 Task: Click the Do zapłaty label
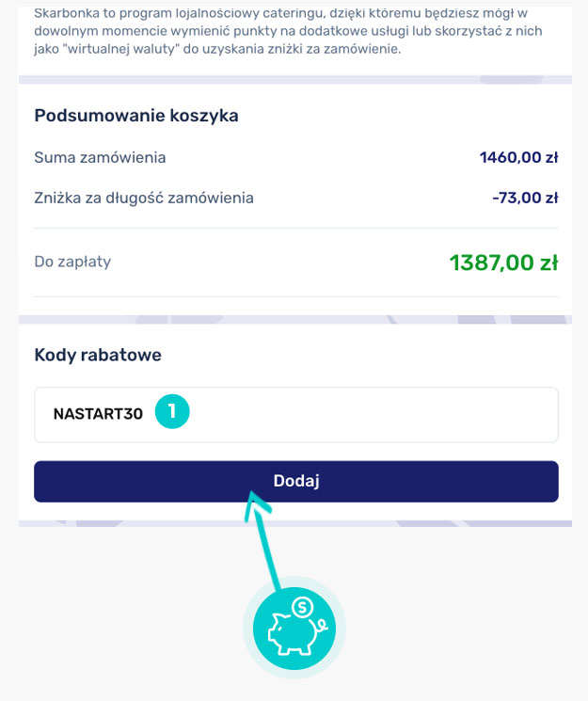(x=72, y=262)
